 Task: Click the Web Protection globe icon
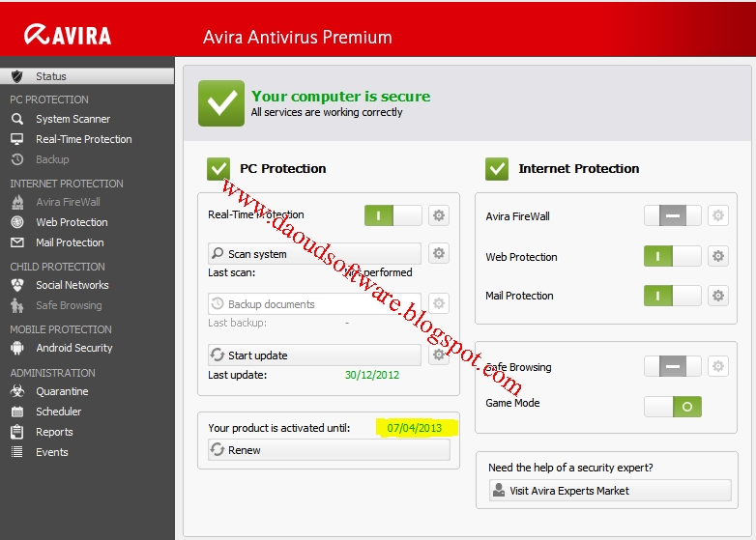(17, 222)
